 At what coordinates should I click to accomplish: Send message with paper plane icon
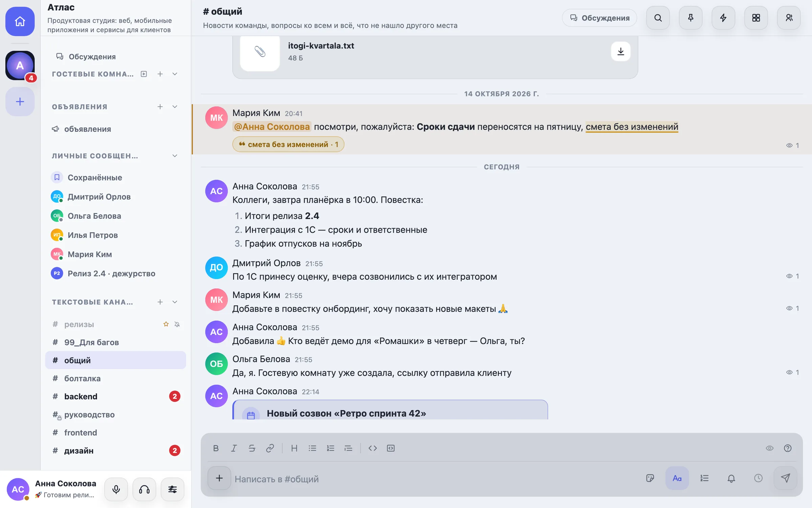pyautogui.click(x=785, y=478)
